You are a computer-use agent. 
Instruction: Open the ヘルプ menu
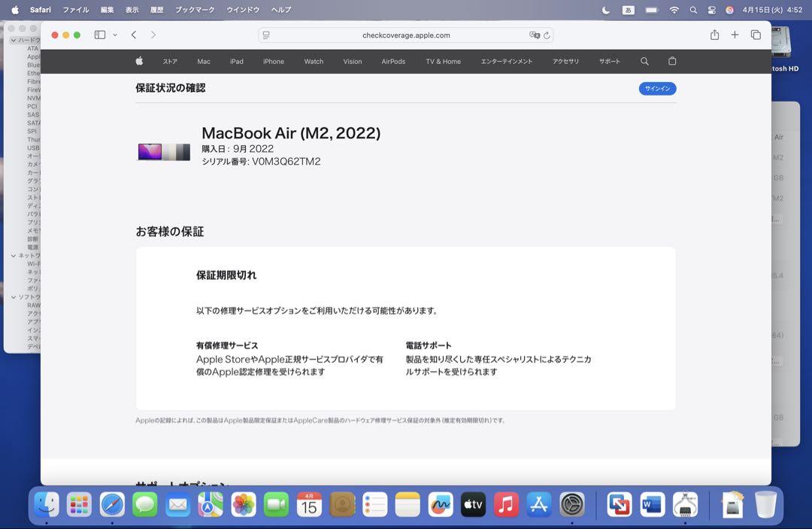[x=281, y=10]
